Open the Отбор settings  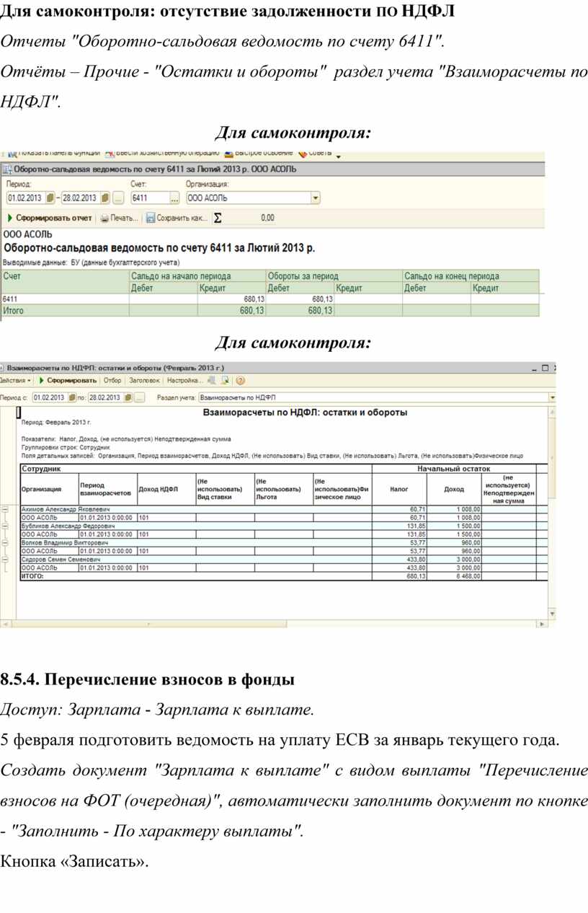(112, 380)
